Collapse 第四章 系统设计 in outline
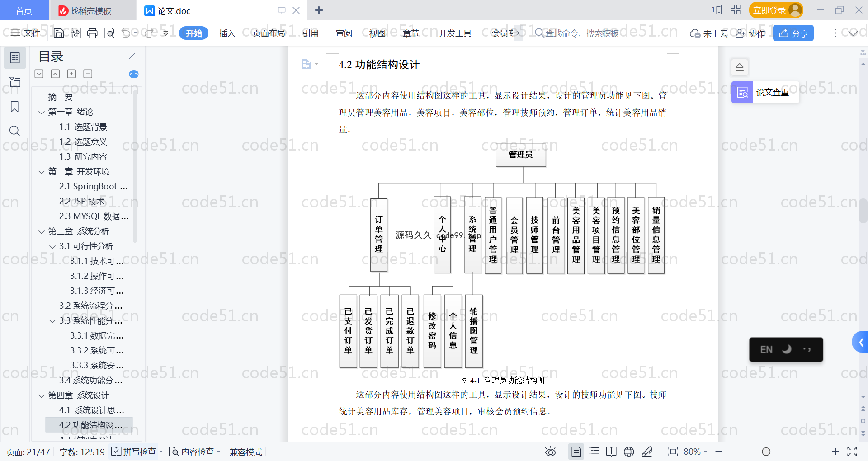The image size is (868, 461). (x=42, y=395)
